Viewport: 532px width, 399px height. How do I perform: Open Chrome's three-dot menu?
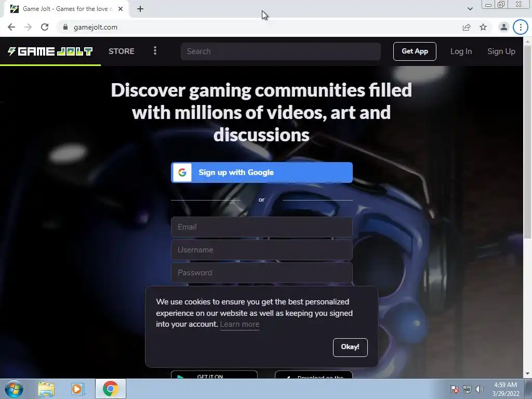[x=521, y=27]
